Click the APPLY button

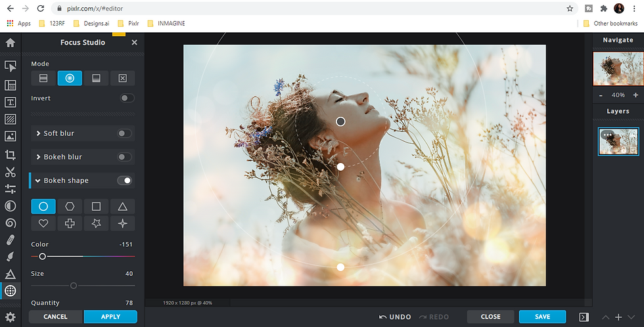point(110,316)
